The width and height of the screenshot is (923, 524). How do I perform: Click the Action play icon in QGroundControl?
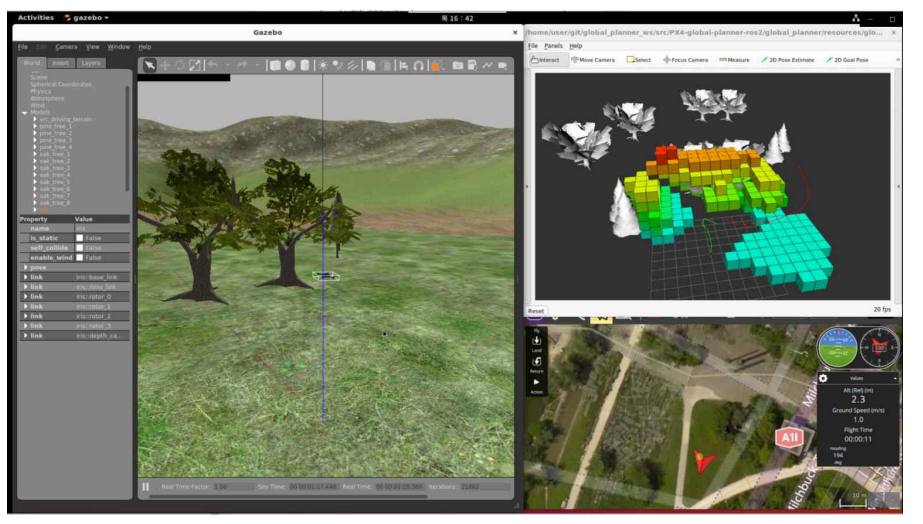(536, 384)
